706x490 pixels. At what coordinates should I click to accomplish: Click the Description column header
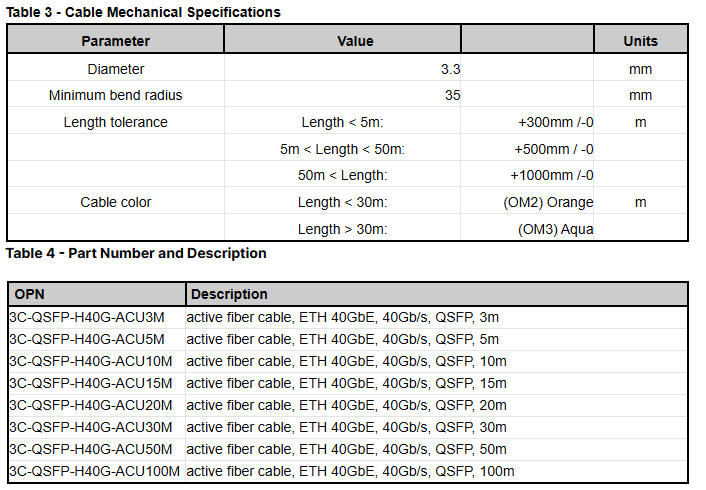(x=229, y=294)
